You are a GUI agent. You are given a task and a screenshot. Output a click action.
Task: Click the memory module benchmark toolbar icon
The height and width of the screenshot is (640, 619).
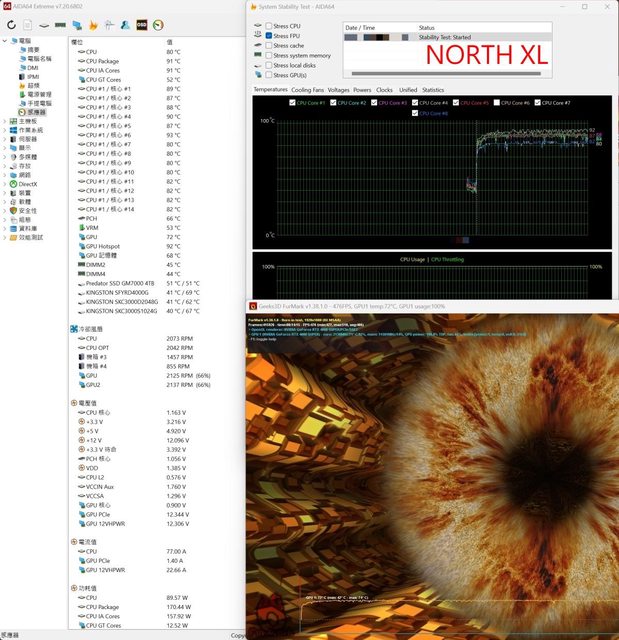(x=61, y=24)
